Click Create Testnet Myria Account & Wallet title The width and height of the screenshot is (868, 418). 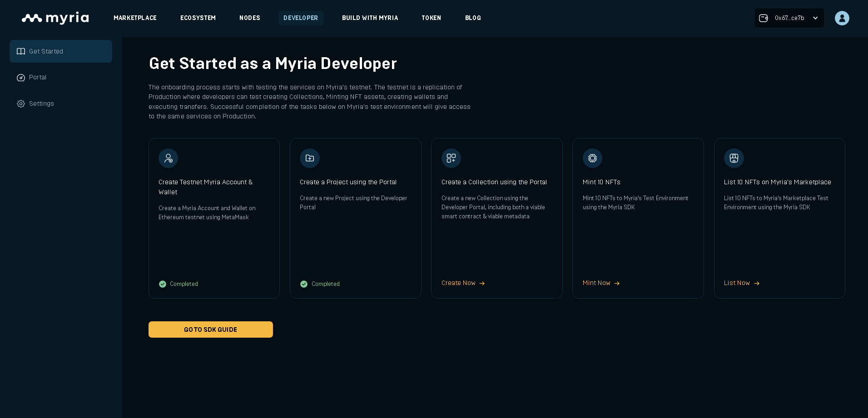[x=205, y=187]
